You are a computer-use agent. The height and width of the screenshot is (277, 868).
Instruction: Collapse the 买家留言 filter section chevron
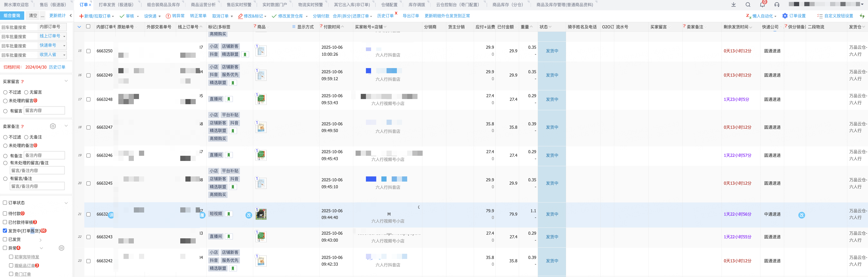(x=66, y=81)
